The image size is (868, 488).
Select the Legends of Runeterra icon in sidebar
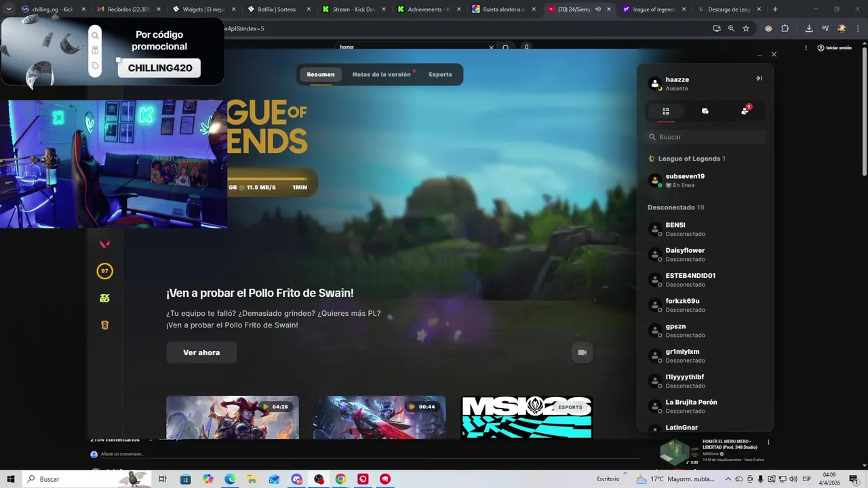(x=104, y=325)
